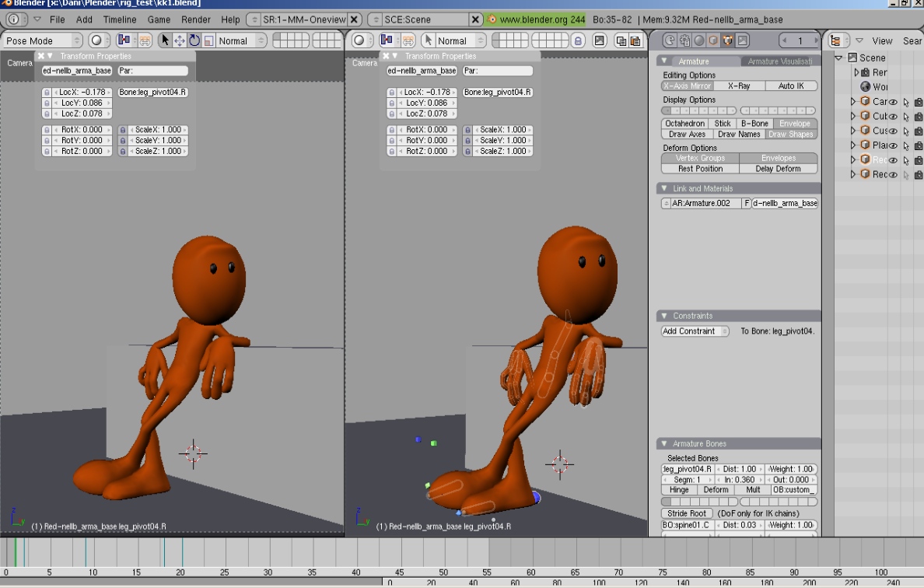
Task: Open the Scene context (image icon)
Action: (x=743, y=40)
